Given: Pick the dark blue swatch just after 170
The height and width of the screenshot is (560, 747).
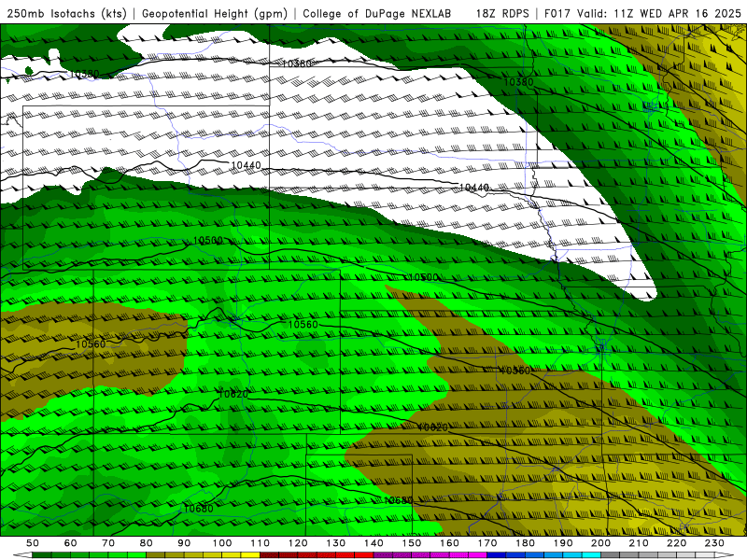Looking at the screenshot, I should 497,555.
